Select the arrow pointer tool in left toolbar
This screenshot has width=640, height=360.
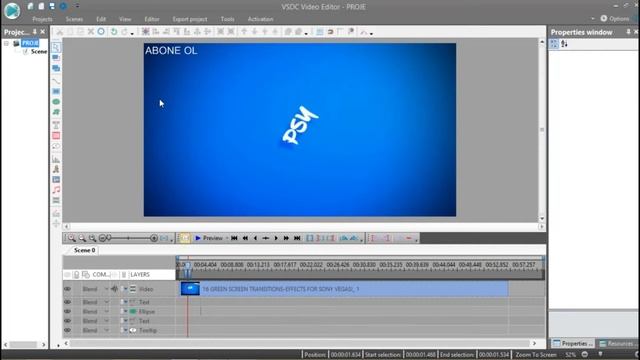coord(56,47)
